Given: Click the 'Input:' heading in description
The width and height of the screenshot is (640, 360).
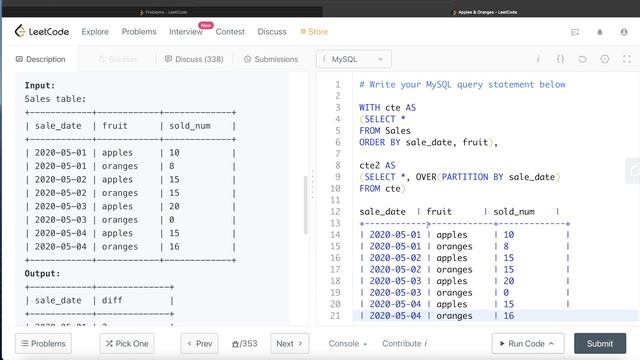Looking at the screenshot, I should [40, 85].
